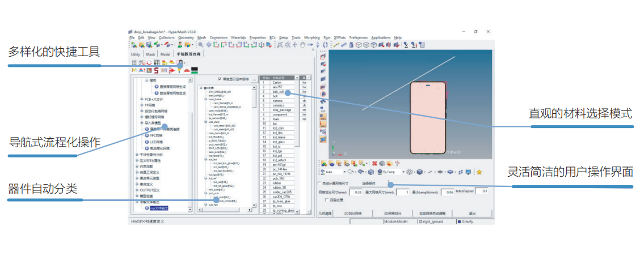Click the 选择部件 button
644x256 pixels.
[370, 184]
